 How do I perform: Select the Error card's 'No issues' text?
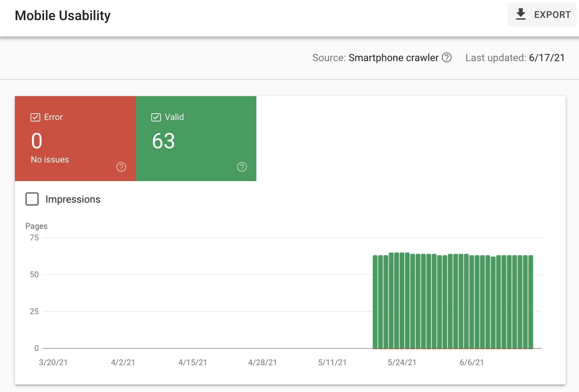[x=50, y=159]
